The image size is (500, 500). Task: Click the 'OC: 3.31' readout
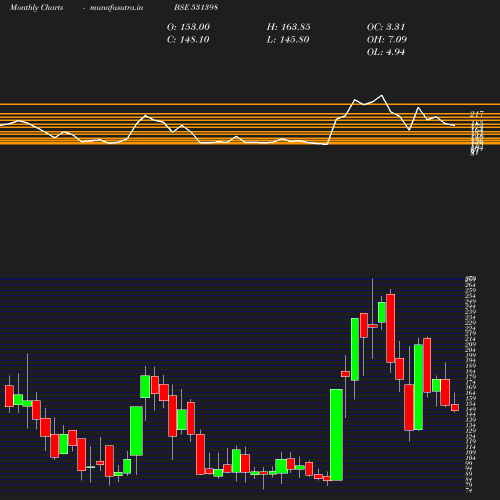[386, 27]
